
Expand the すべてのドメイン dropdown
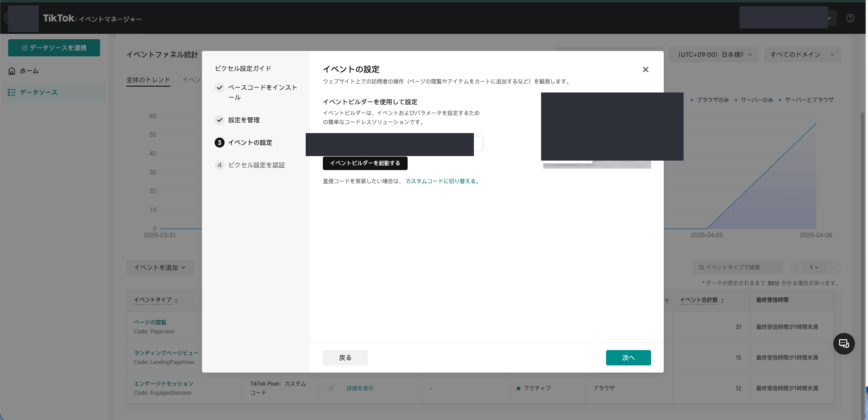[x=802, y=54]
